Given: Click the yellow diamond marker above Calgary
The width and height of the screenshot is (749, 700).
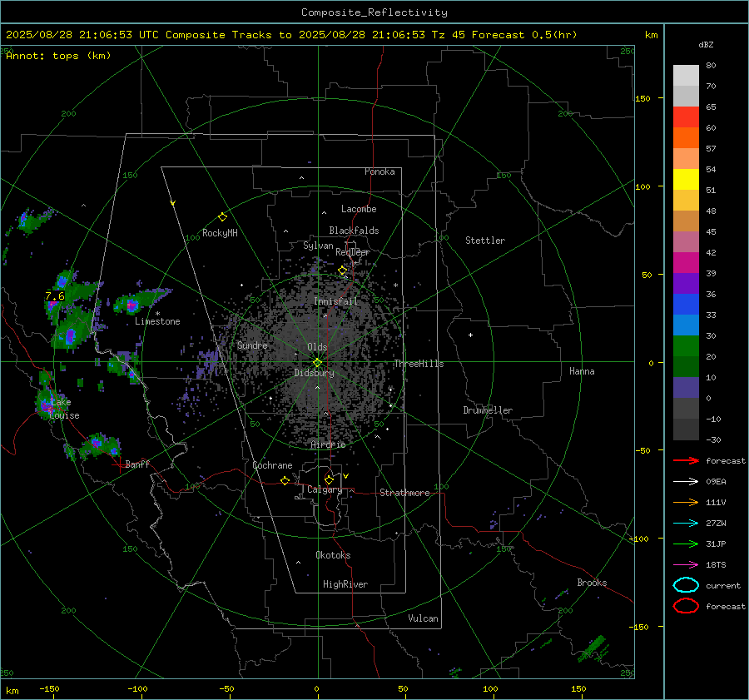Looking at the screenshot, I should point(329,479).
